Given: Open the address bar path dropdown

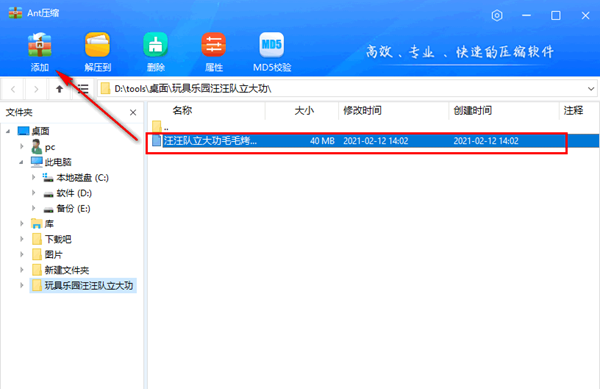Looking at the screenshot, I should 591,89.
